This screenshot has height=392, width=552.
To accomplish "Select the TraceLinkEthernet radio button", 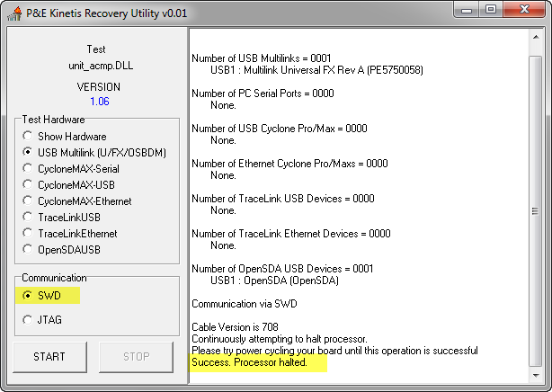I will click(30, 234).
